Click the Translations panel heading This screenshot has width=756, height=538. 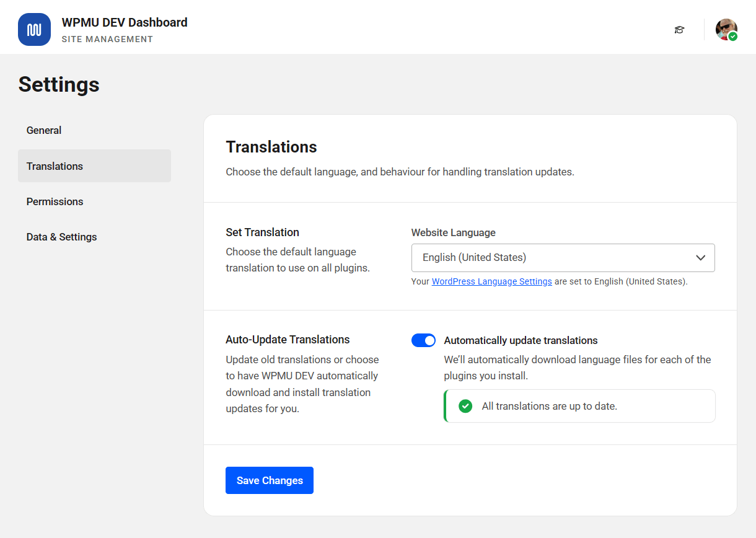coord(271,147)
